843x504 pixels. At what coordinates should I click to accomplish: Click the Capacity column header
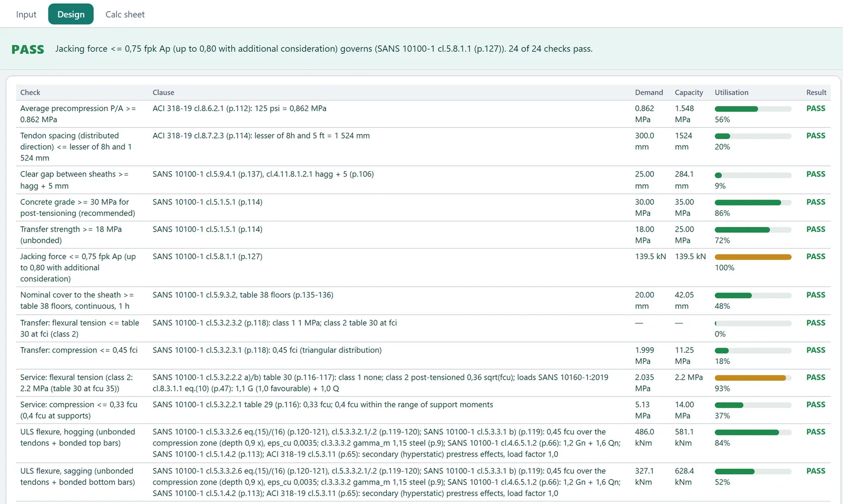click(689, 92)
